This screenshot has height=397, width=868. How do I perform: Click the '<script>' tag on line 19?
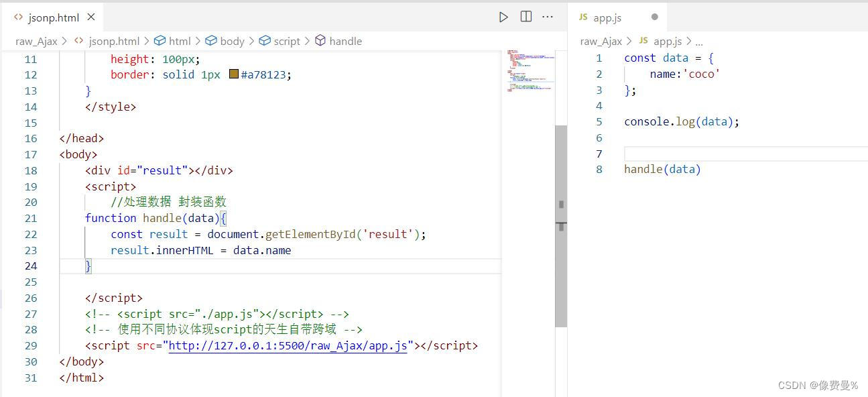click(111, 186)
